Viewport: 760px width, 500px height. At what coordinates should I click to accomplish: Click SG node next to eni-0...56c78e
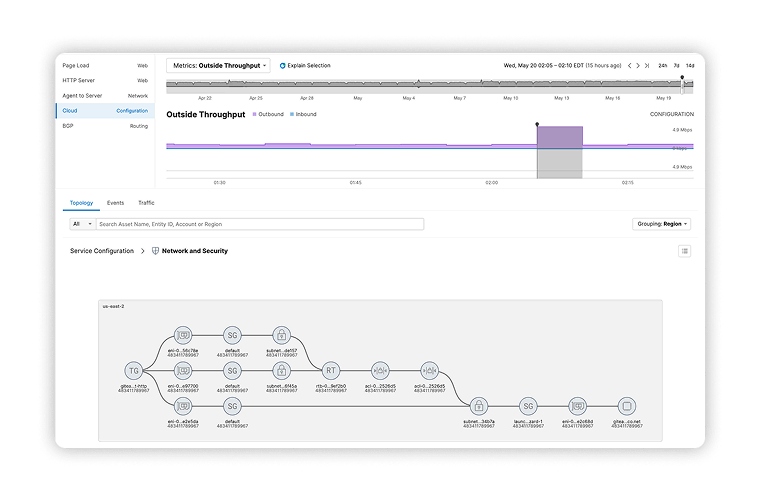click(x=232, y=335)
